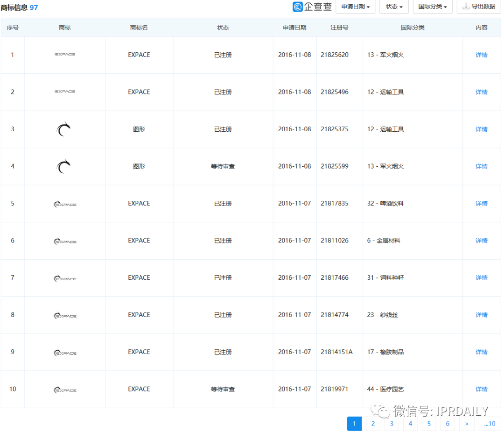Expand the 申请日期 filter dropdown
The image size is (504, 433).
[356, 7]
